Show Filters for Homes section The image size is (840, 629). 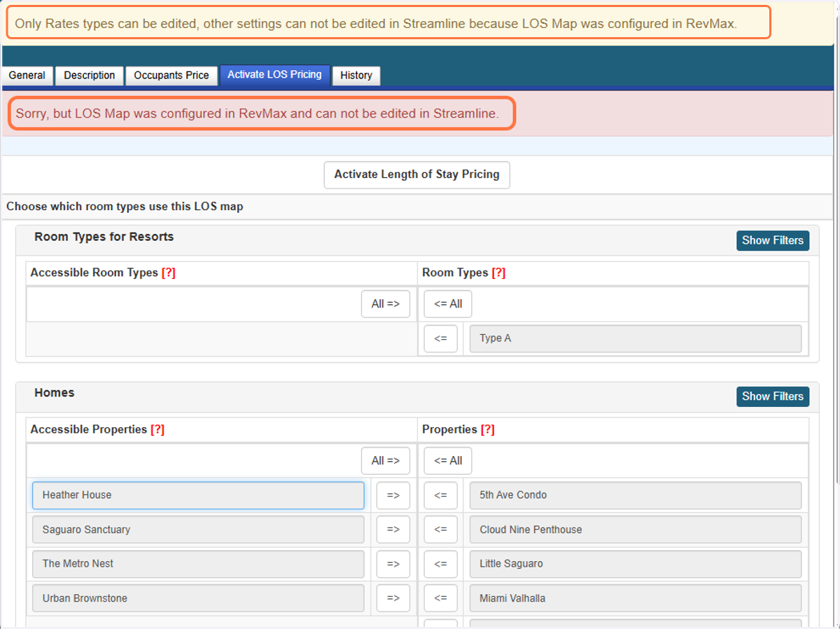pos(773,396)
